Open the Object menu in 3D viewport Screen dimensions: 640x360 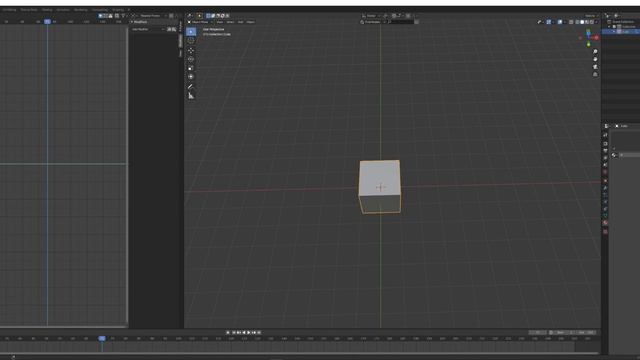click(x=250, y=22)
